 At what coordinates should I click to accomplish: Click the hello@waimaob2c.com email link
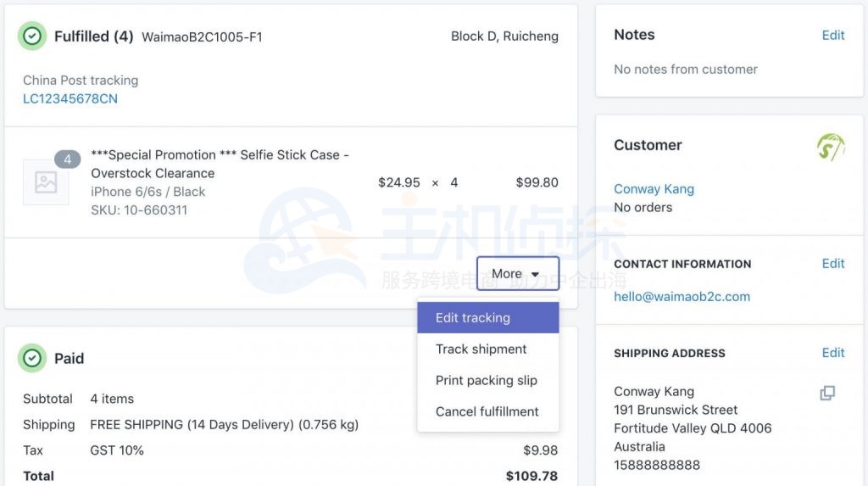[682, 297]
